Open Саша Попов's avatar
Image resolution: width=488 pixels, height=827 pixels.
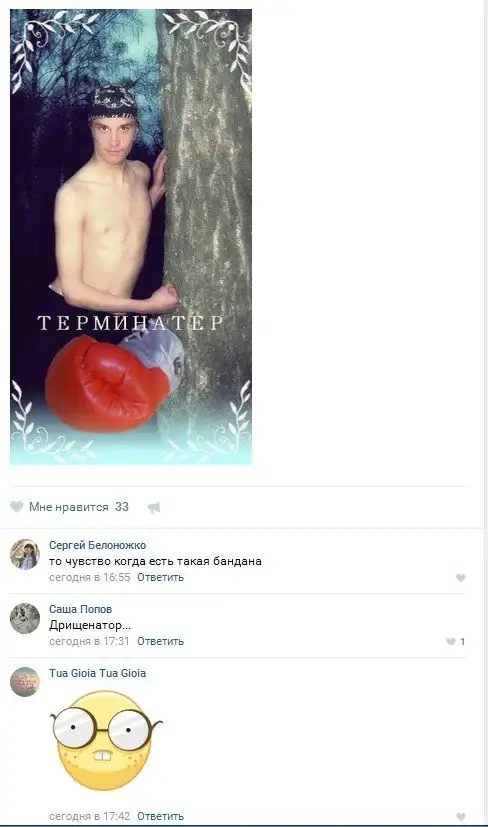click(25, 618)
